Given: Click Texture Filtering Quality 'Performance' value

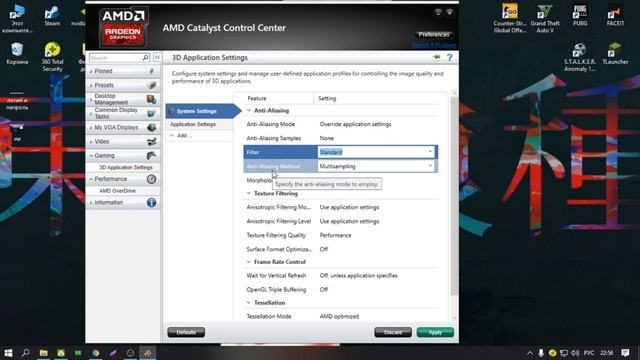Looking at the screenshot, I should 335,235.
